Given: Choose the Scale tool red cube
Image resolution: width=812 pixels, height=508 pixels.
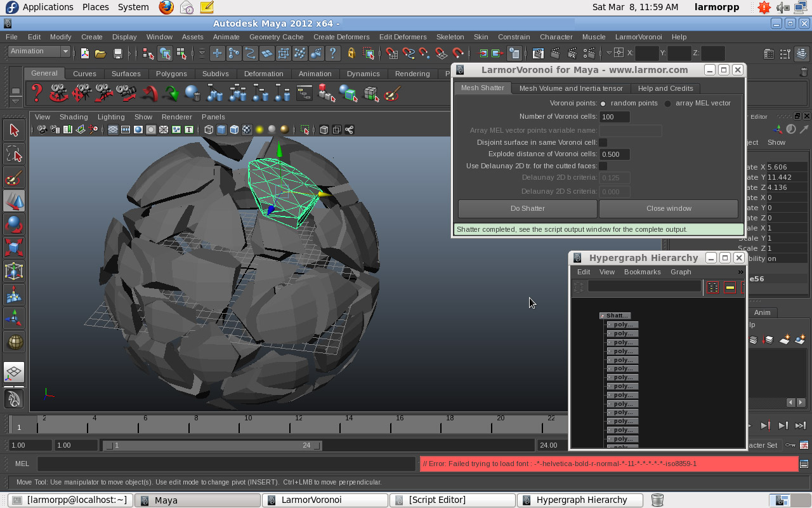Looking at the screenshot, I should [x=14, y=248].
